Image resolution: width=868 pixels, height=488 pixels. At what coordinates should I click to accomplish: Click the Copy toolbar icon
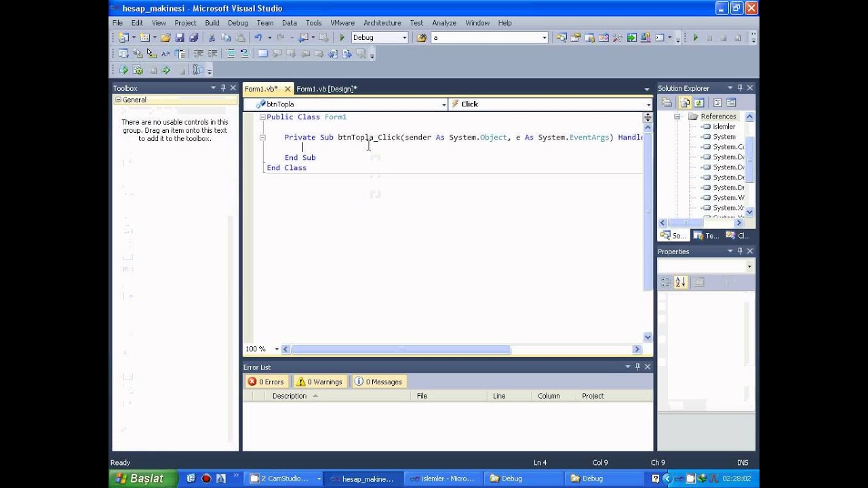(226, 38)
